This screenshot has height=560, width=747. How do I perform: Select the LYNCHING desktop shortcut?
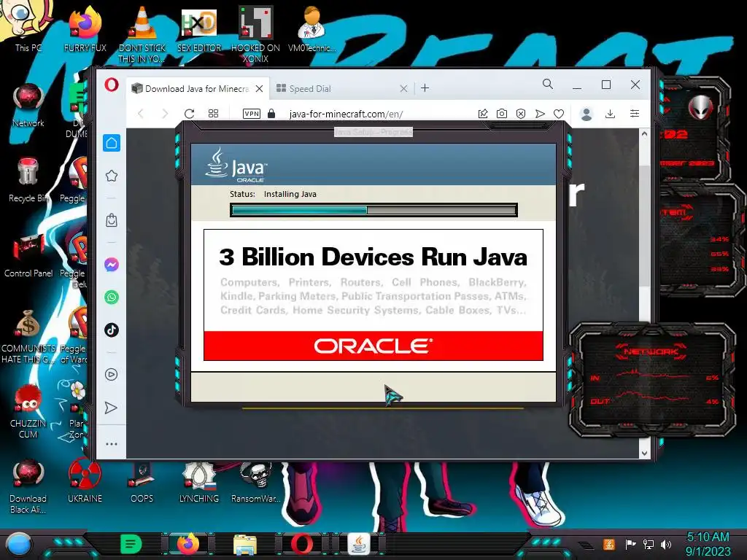(198, 482)
